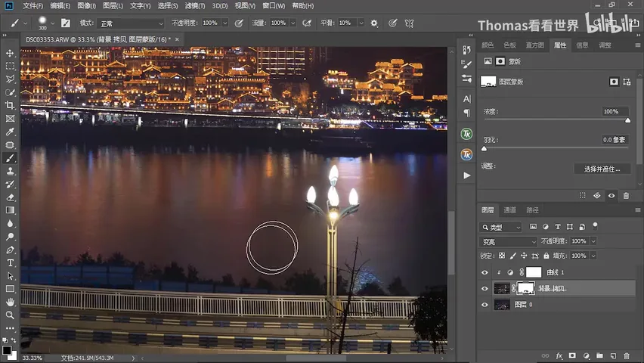Select the Hand tool
Image resolution: width=644 pixels, height=363 pixels.
tap(10, 302)
